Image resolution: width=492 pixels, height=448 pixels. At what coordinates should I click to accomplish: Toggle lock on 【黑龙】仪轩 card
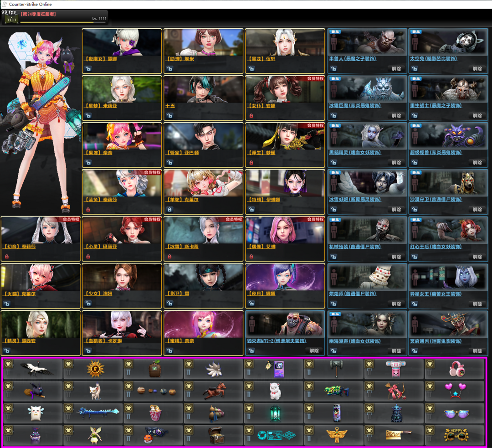pyautogui.click(x=251, y=68)
